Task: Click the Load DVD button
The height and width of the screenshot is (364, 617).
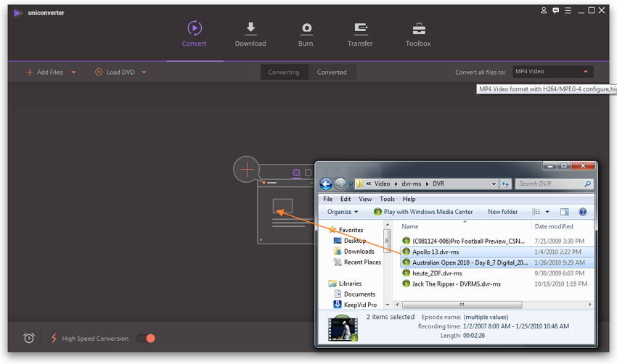Action: 115,73
